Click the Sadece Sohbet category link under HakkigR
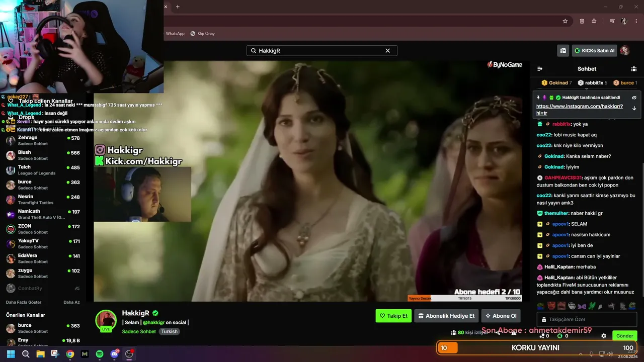The height and width of the screenshot is (362, 644). [139, 331]
